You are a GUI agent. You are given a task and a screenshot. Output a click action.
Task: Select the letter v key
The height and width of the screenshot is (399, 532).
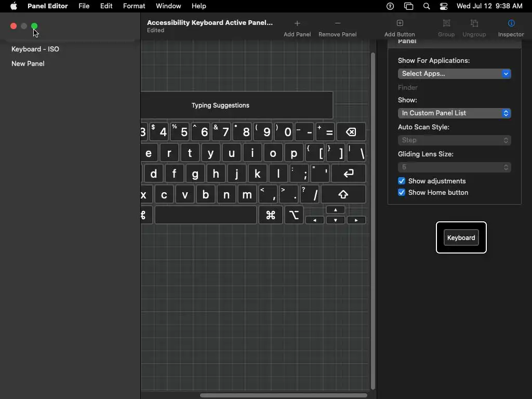pos(185,194)
